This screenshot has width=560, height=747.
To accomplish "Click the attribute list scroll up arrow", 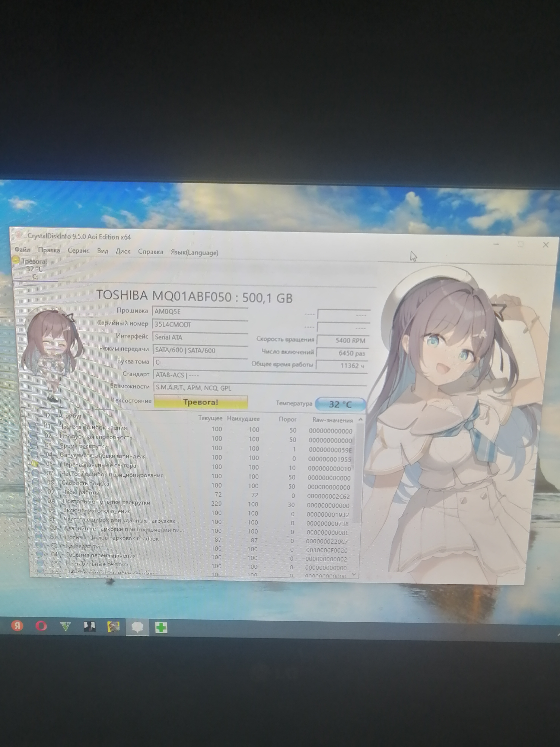I will click(361, 419).
